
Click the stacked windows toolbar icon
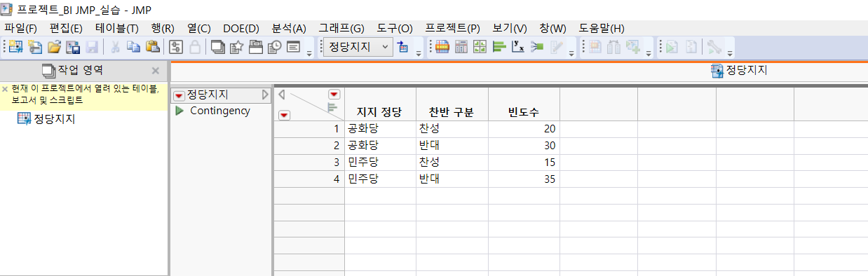click(217, 47)
